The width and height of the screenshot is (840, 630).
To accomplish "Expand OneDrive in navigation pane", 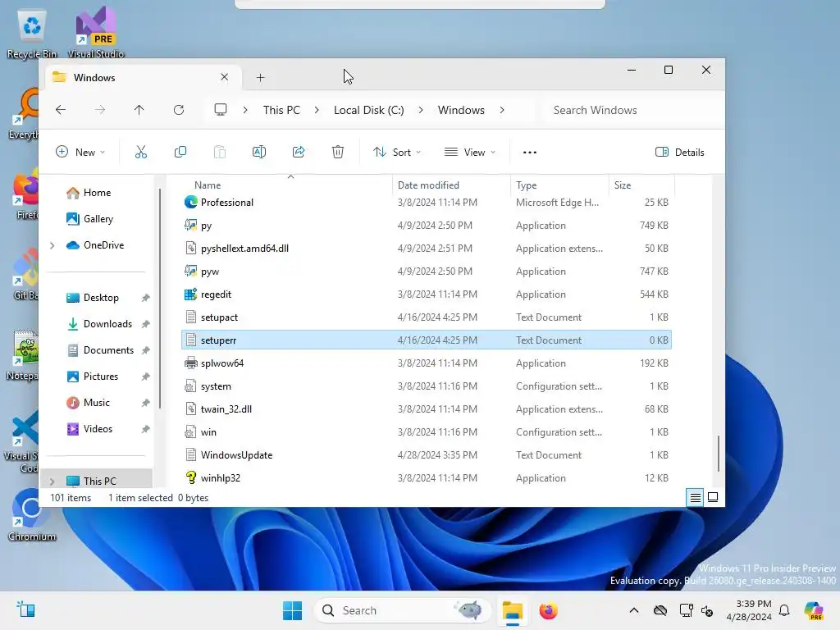I will [x=52, y=245].
